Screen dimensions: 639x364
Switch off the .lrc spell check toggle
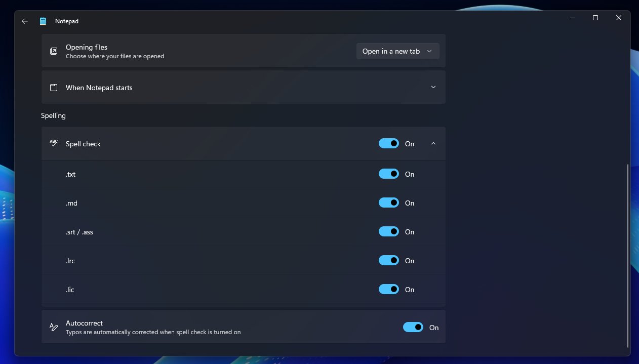click(x=389, y=261)
